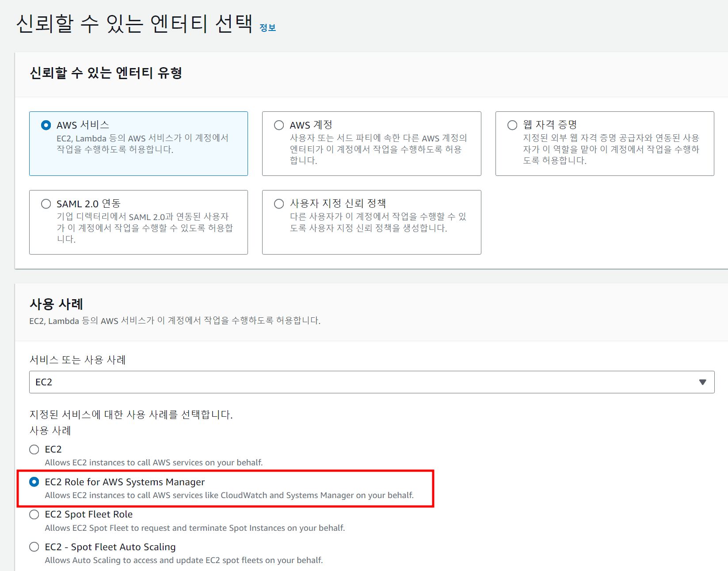
Task: Choose the EC2 Spot Fleet Role radio
Action: tap(34, 514)
